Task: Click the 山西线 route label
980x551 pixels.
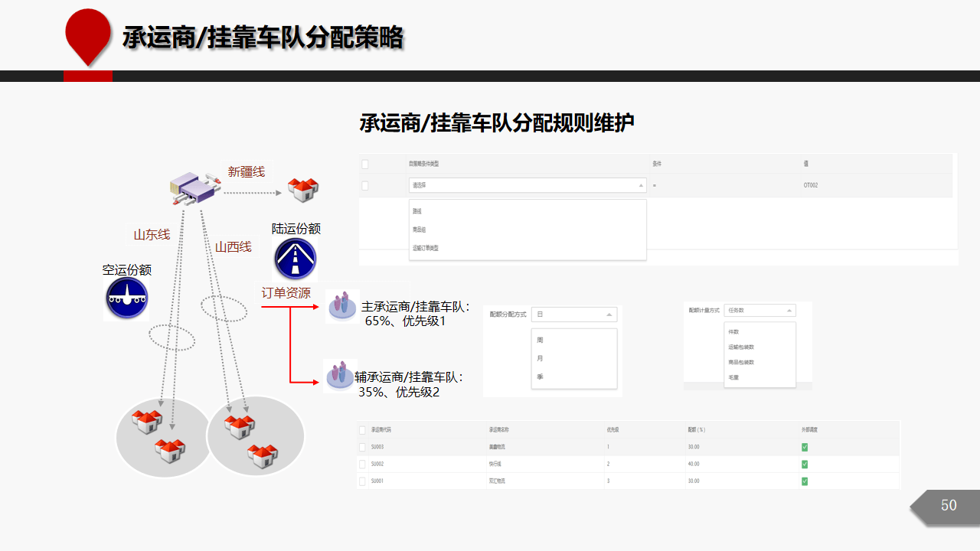Action: click(x=233, y=246)
